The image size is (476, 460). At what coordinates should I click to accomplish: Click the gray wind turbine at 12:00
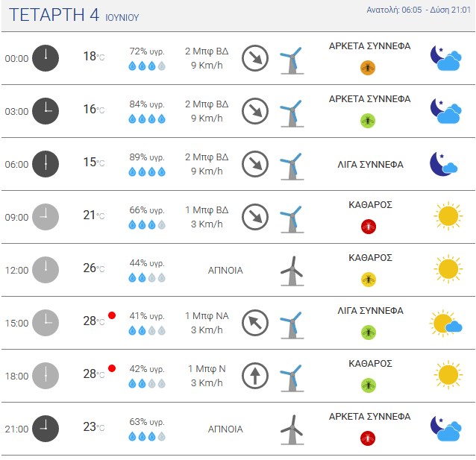[x=292, y=271]
